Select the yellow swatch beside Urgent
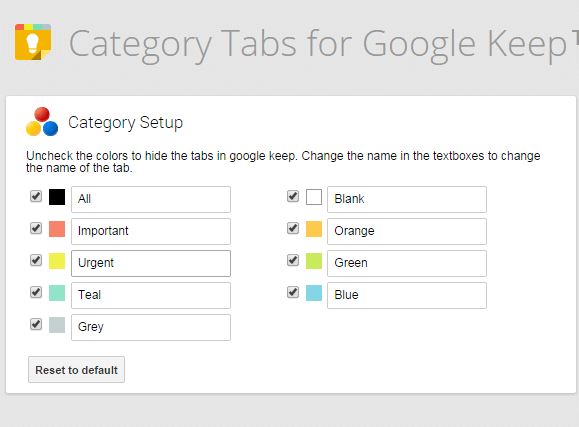Viewport: 579px width, 427px height. [x=57, y=261]
